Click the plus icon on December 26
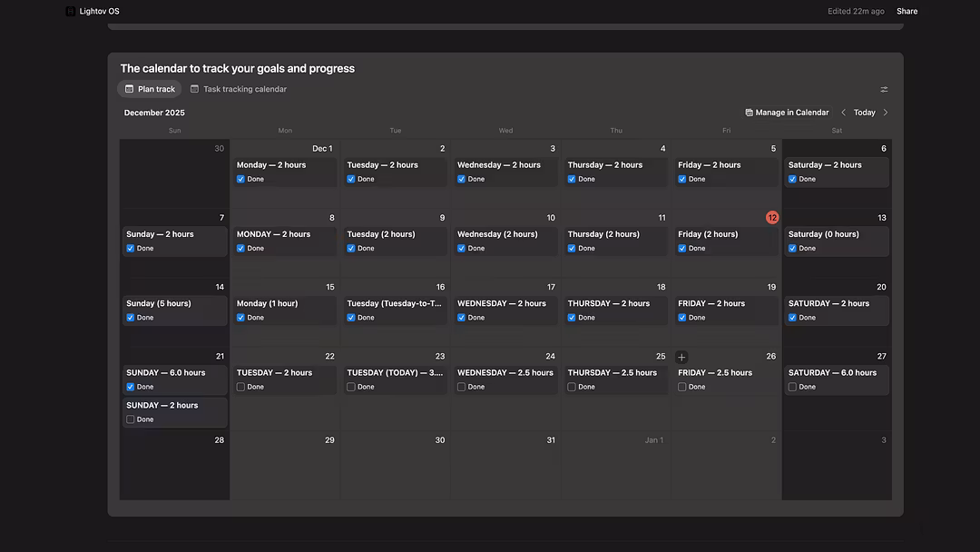 (x=681, y=357)
